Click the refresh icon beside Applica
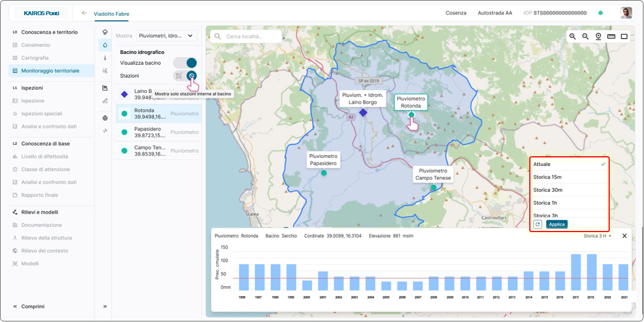This screenshot has width=644, height=322. (x=538, y=224)
